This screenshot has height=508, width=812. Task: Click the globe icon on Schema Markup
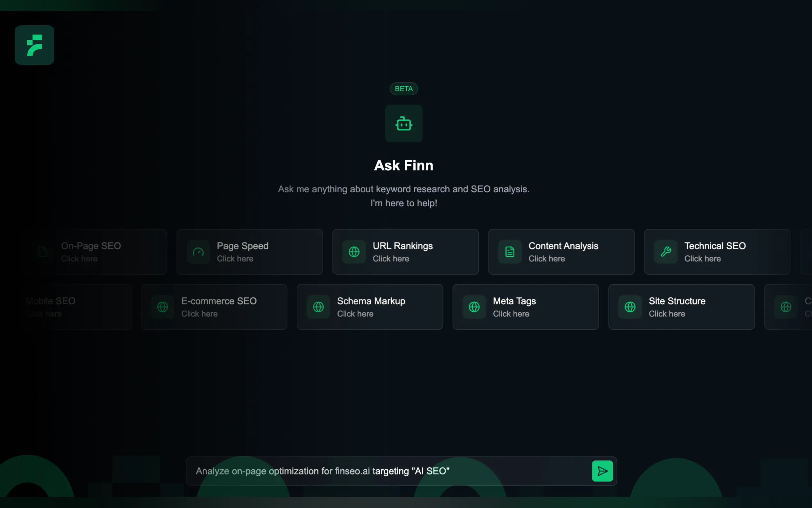click(x=318, y=307)
